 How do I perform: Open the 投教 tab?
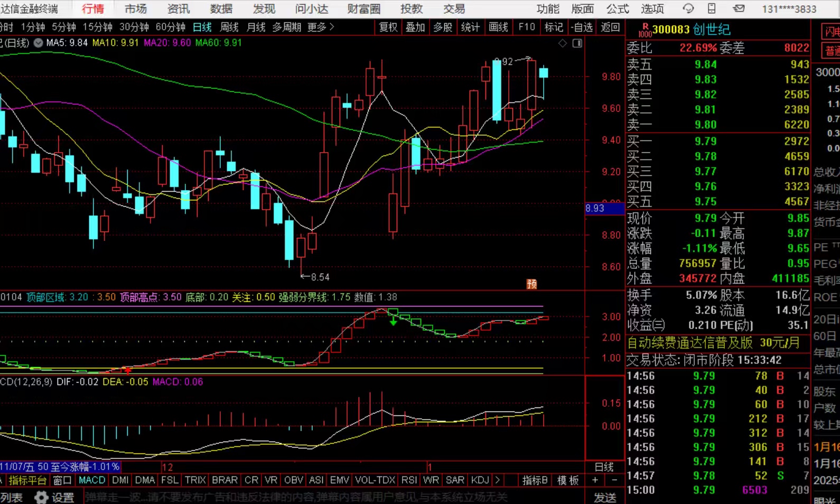pos(412,8)
